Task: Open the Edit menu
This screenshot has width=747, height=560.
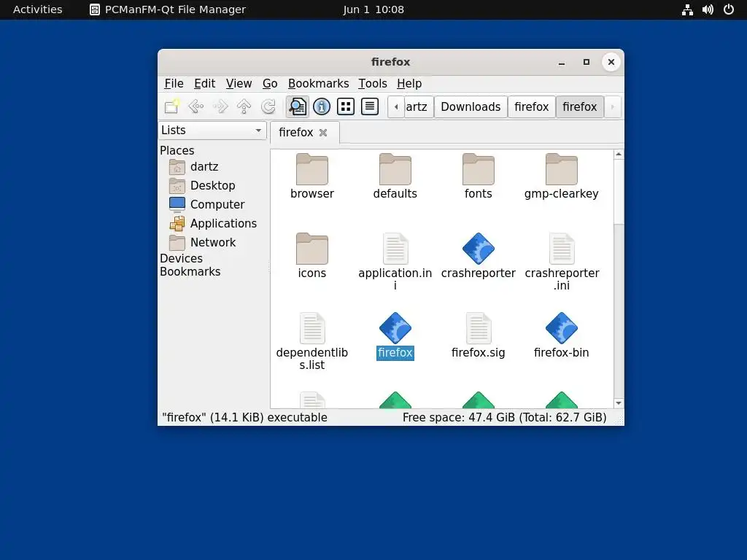Action: coord(204,83)
